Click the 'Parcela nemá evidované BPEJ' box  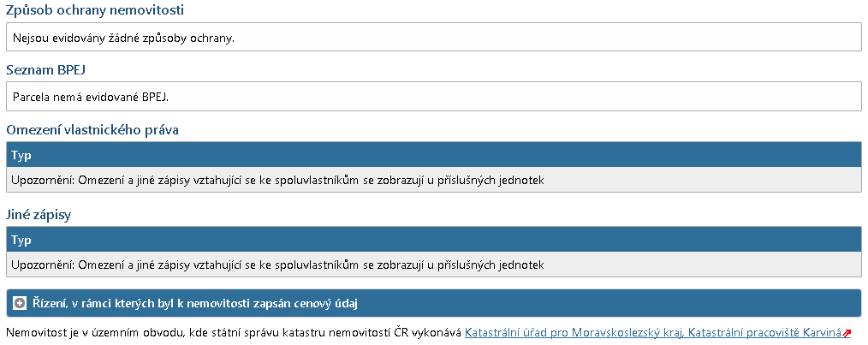click(434, 97)
